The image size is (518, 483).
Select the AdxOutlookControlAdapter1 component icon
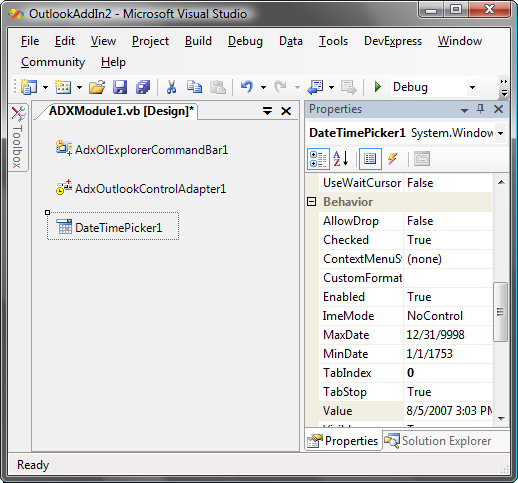64,188
